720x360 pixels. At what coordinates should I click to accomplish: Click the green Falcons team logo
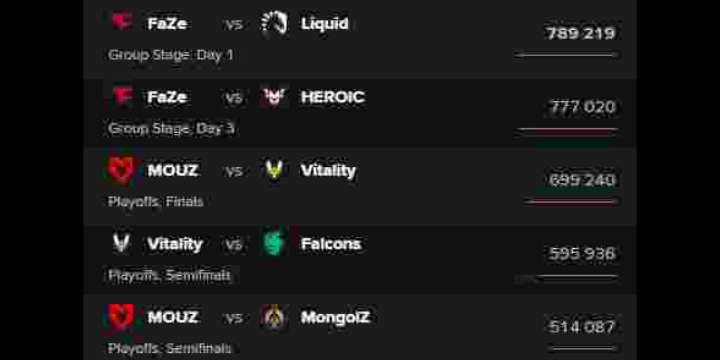pyautogui.click(x=274, y=243)
